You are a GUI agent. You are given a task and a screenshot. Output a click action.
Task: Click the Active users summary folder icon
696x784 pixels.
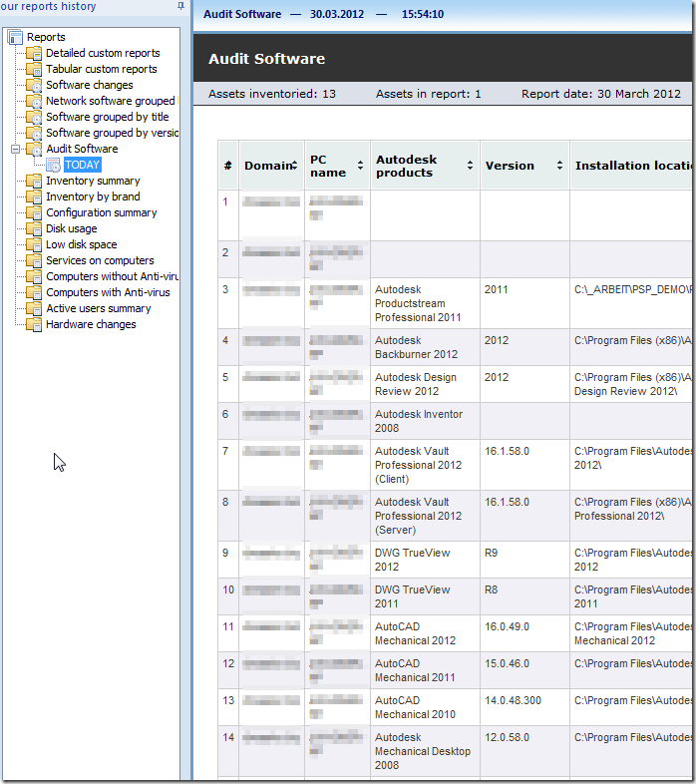(x=34, y=308)
